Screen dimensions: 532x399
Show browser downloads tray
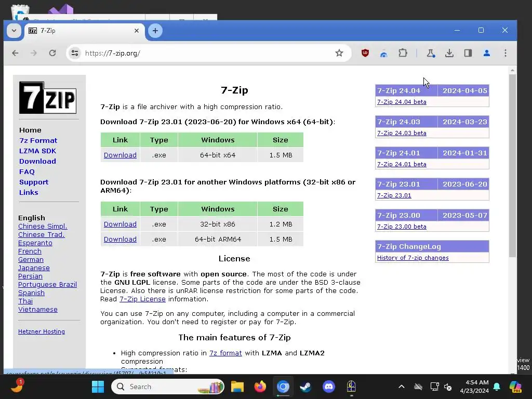pos(449,53)
